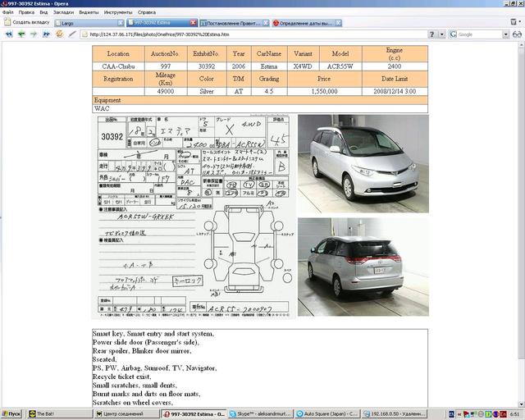
Task: Open the closed tabs trash icon
Action: (x=514, y=22)
